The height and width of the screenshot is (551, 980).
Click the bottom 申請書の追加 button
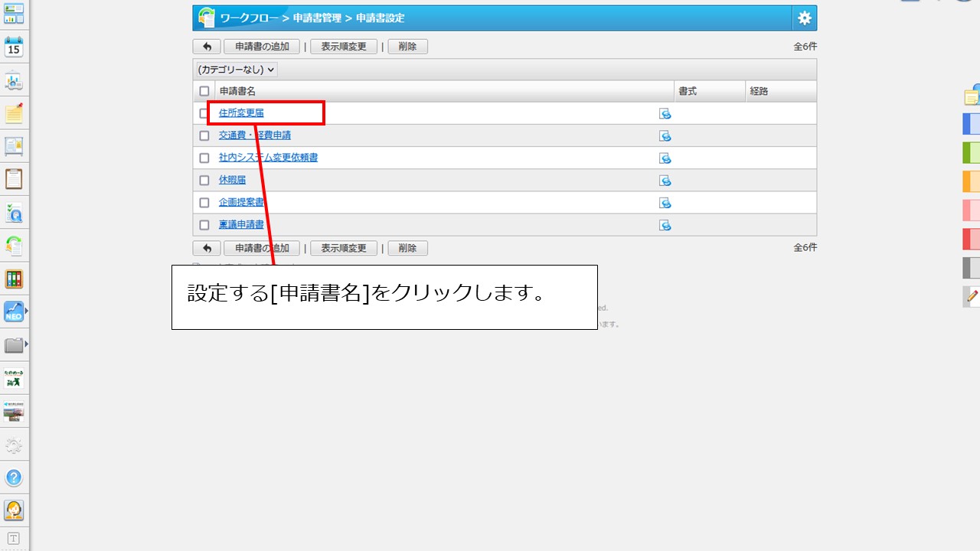click(262, 248)
